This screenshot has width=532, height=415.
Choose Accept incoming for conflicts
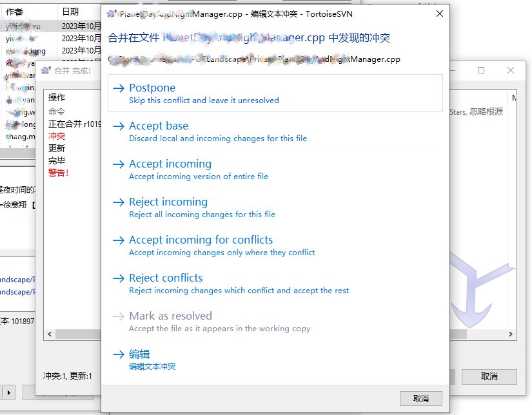pos(201,240)
